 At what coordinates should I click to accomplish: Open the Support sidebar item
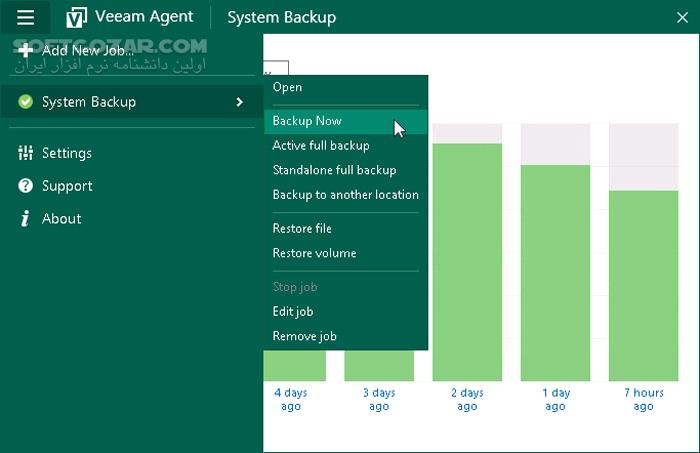tap(132, 186)
